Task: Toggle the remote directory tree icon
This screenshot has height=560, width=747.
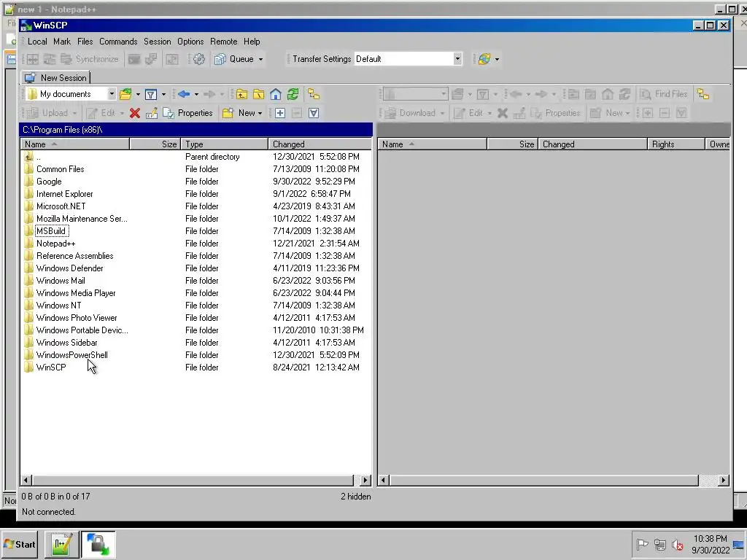Action: point(703,94)
